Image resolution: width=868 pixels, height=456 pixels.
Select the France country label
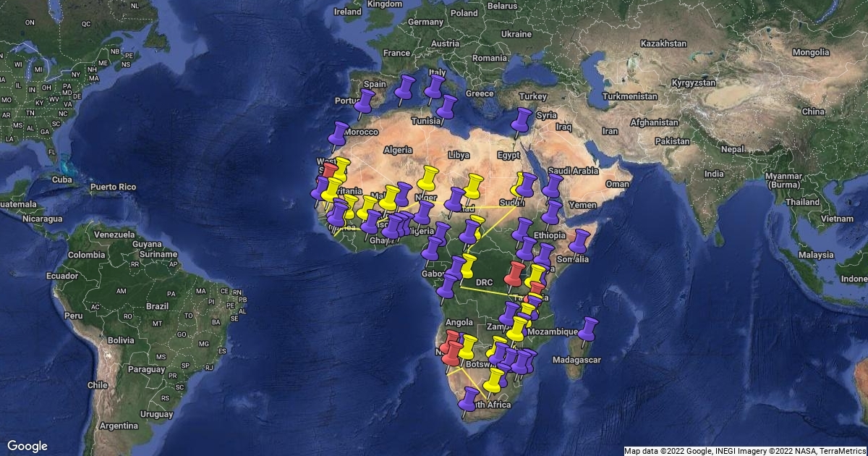(x=396, y=53)
